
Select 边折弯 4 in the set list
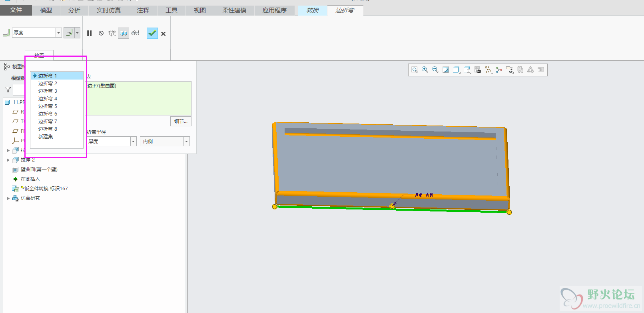coord(57,99)
